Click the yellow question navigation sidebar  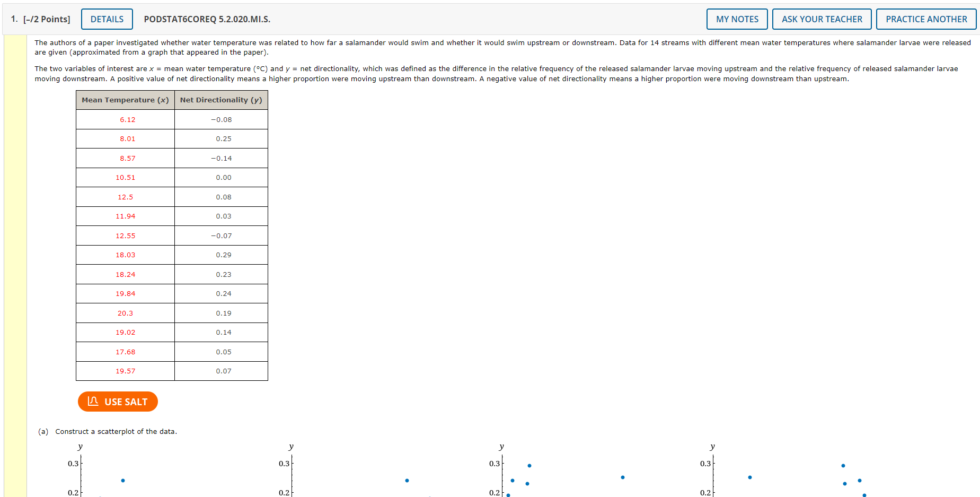(14, 265)
